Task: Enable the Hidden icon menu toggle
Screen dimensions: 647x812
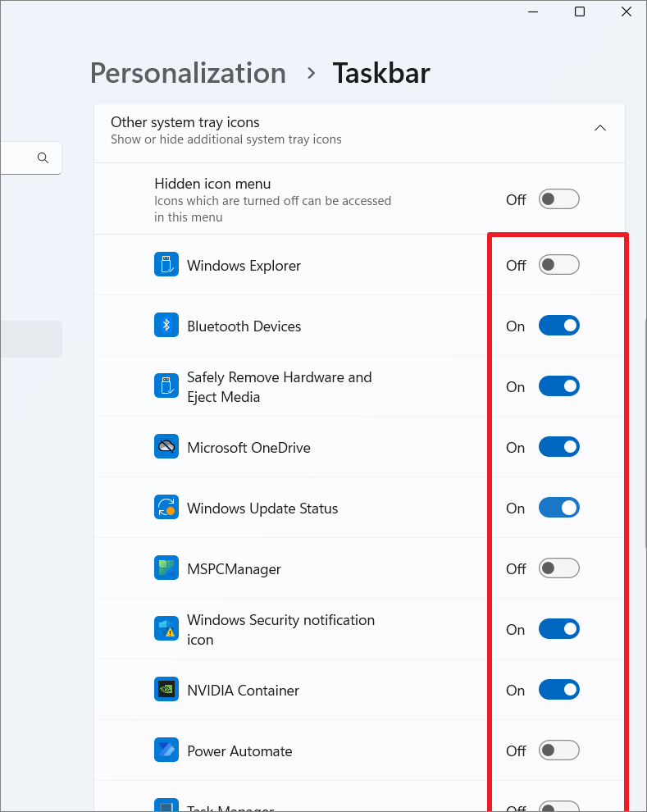Action: click(x=558, y=198)
